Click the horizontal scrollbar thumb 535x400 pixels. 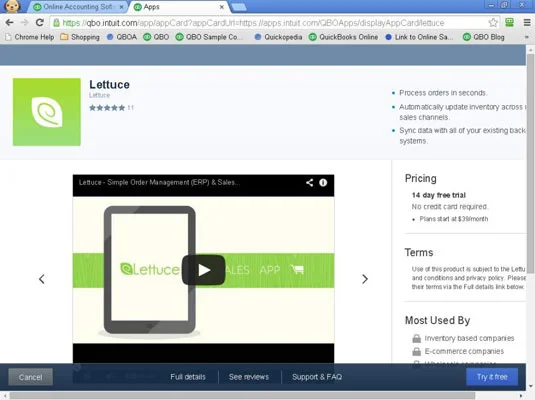[242, 396]
